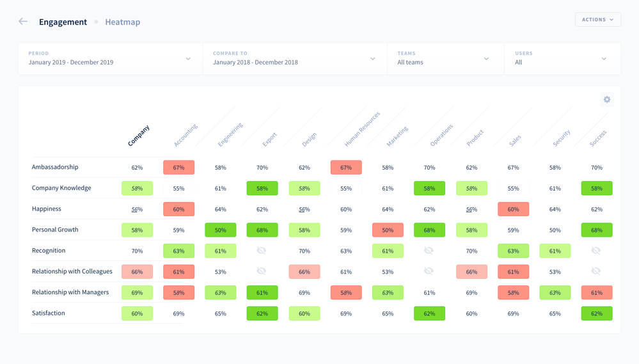Select the Company column header
Image resolution: width=639 pixels, height=364 pixels.
click(139, 136)
